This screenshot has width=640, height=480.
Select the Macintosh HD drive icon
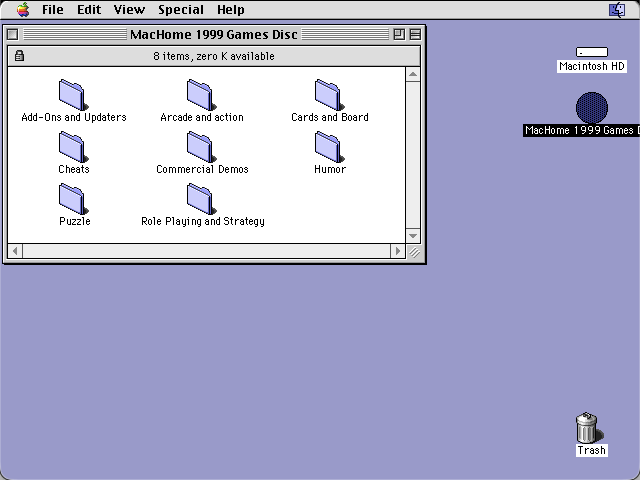592,52
